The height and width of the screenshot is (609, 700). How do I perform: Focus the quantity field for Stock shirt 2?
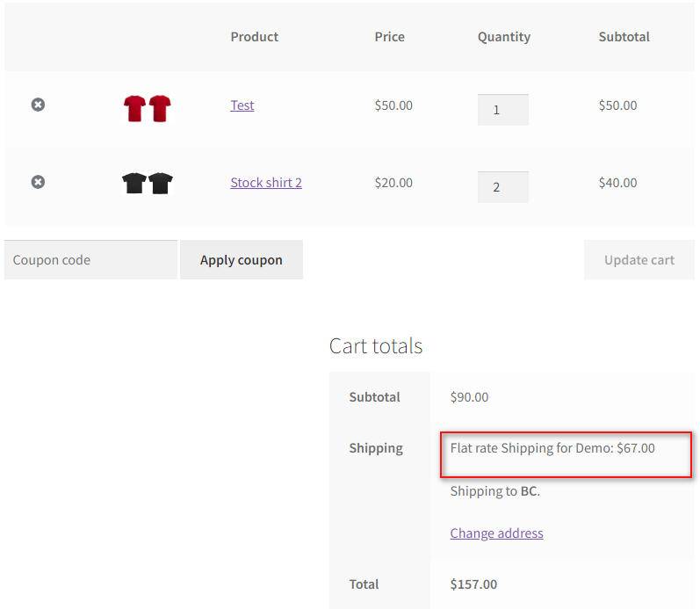click(503, 187)
